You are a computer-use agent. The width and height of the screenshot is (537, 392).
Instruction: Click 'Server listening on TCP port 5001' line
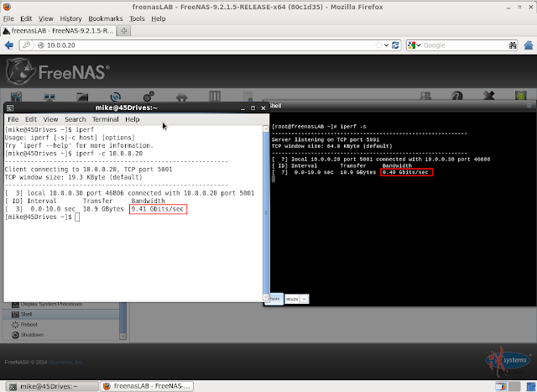[325, 140]
